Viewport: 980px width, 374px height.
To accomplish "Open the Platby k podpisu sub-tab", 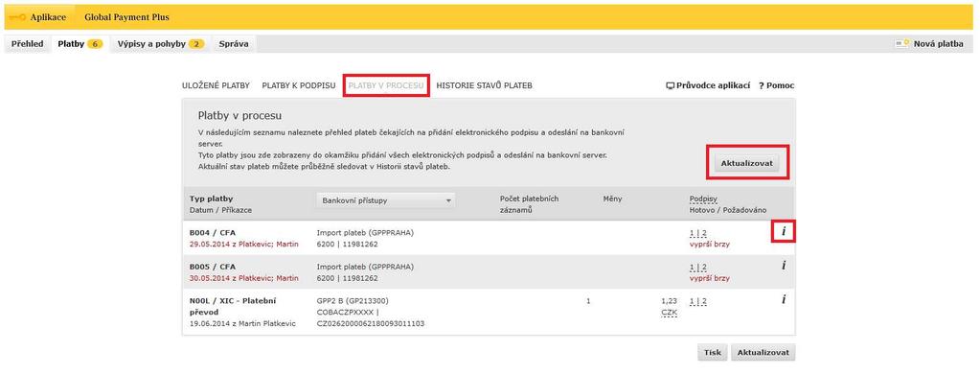I will click(x=299, y=85).
